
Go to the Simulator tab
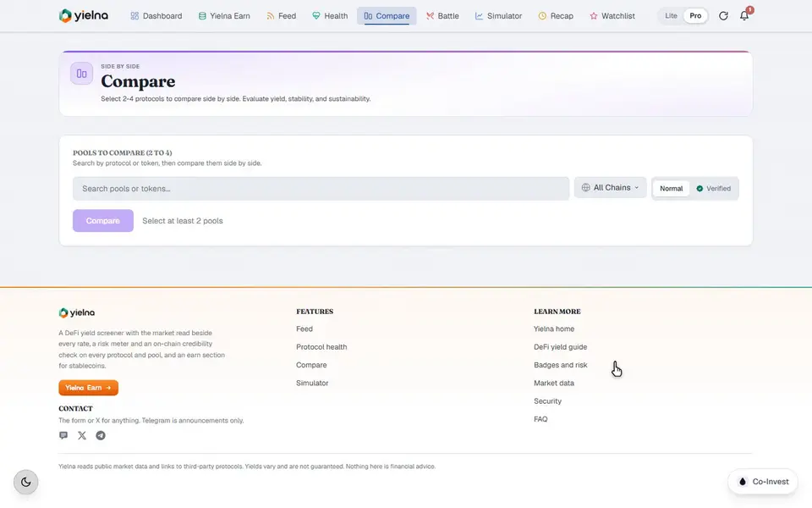pyautogui.click(x=499, y=15)
